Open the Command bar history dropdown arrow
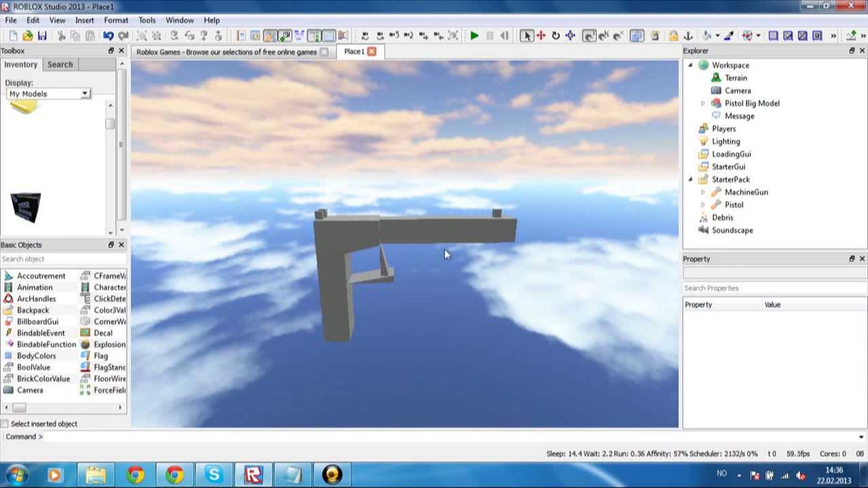The width and height of the screenshot is (868, 488). point(861,437)
